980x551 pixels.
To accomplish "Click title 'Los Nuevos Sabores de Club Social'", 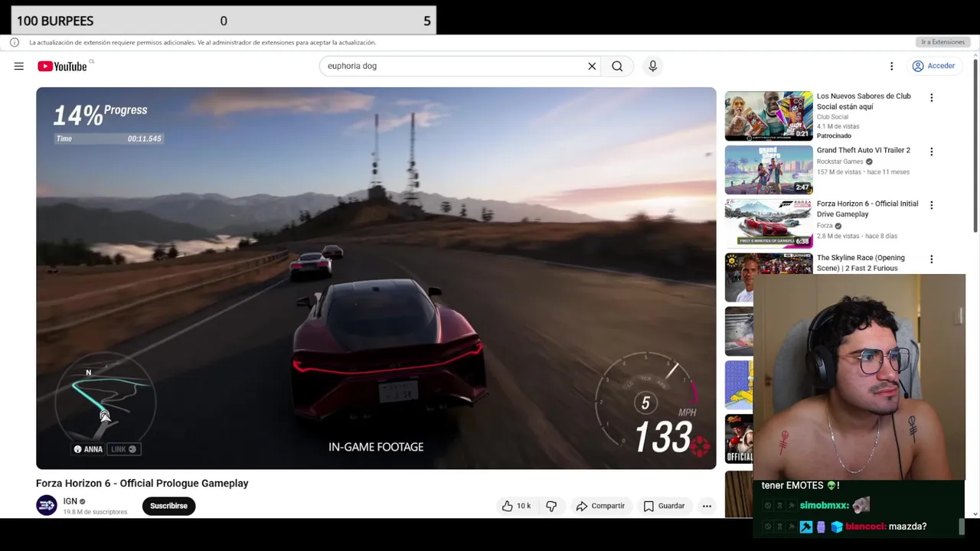I will pos(864,101).
